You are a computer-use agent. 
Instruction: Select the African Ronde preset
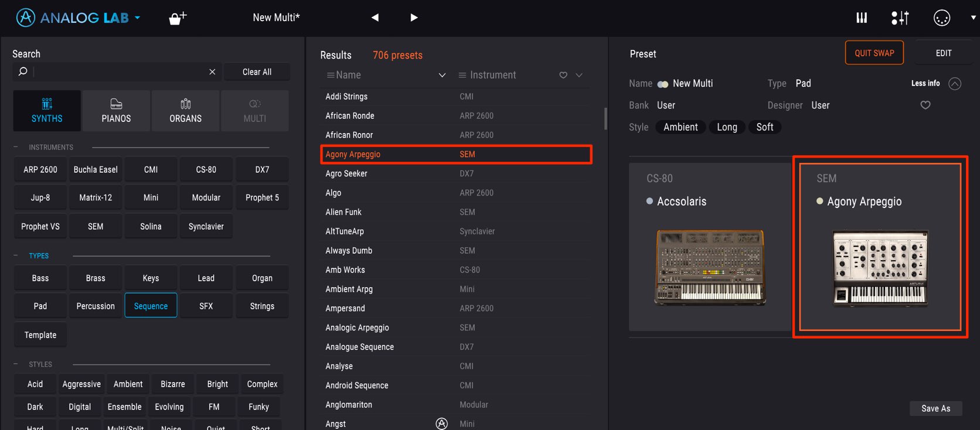[x=455, y=115]
